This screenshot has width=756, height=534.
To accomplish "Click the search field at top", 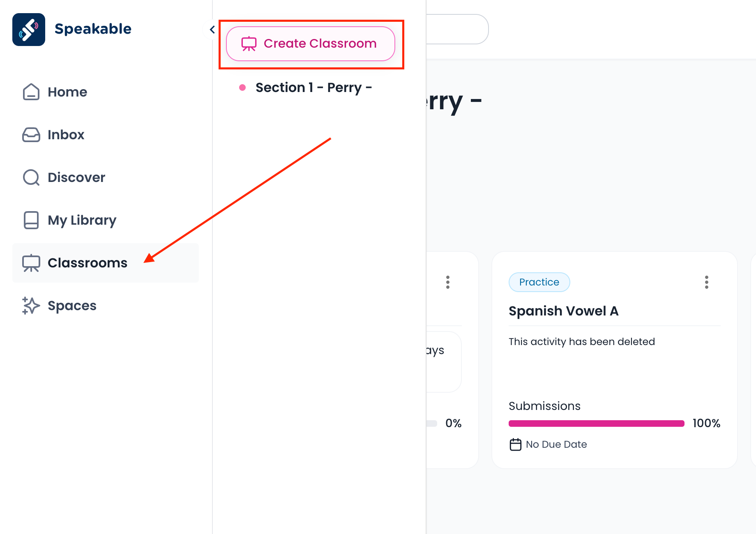I will (457, 29).
